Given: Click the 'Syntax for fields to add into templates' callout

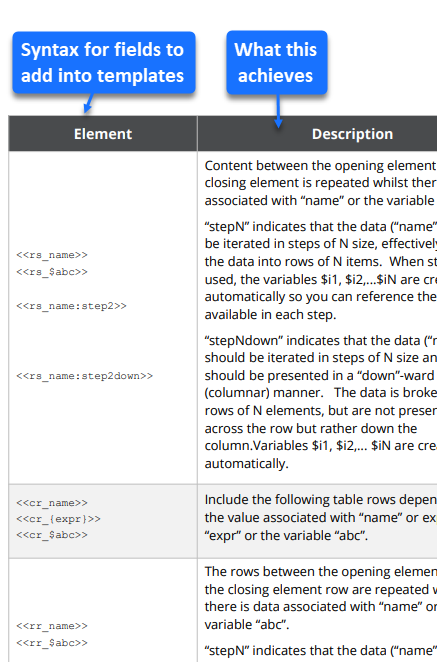Looking at the screenshot, I should click(104, 62).
